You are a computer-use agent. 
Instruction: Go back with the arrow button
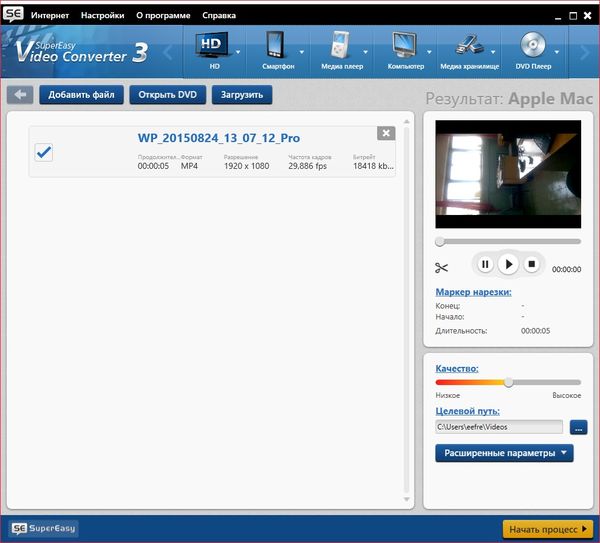click(20, 95)
